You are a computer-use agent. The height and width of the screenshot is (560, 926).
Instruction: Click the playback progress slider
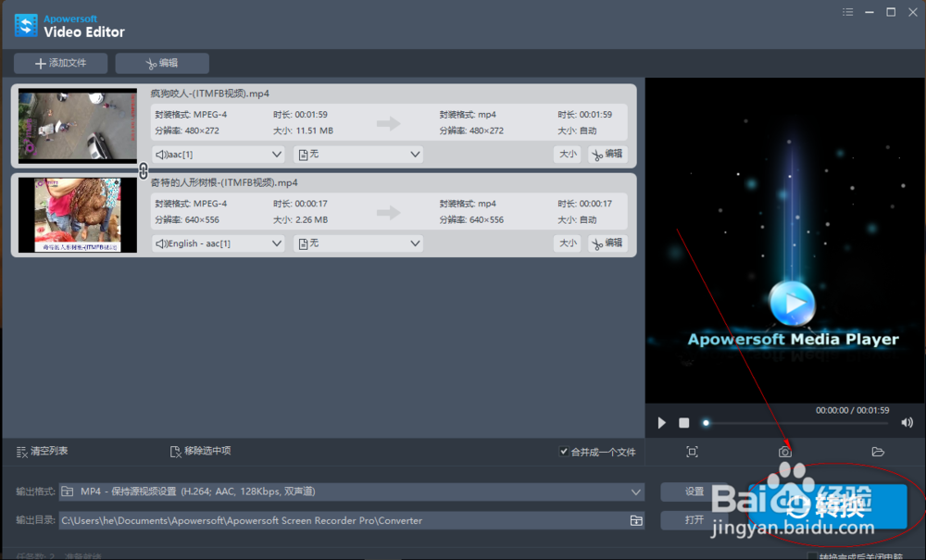[x=796, y=422]
